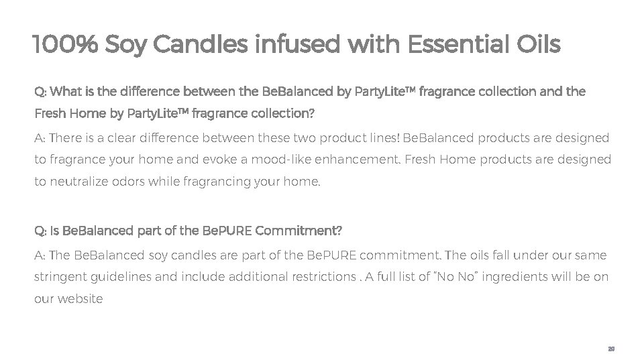Click the answer line starting "A: The Be.Balanced soy candles"

click(320, 255)
